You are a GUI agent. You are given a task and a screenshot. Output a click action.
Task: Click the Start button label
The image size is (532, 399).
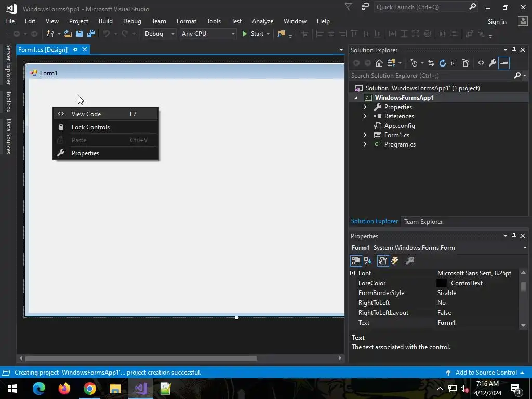[x=257, y=34]
